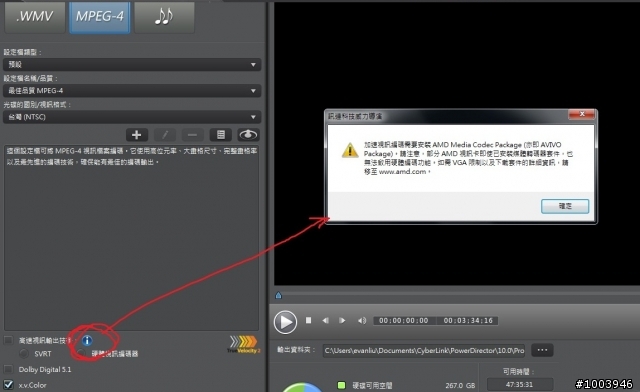Switch to the .WMV format tab
The image size is (640, 392).
click(x=35, y=17)
